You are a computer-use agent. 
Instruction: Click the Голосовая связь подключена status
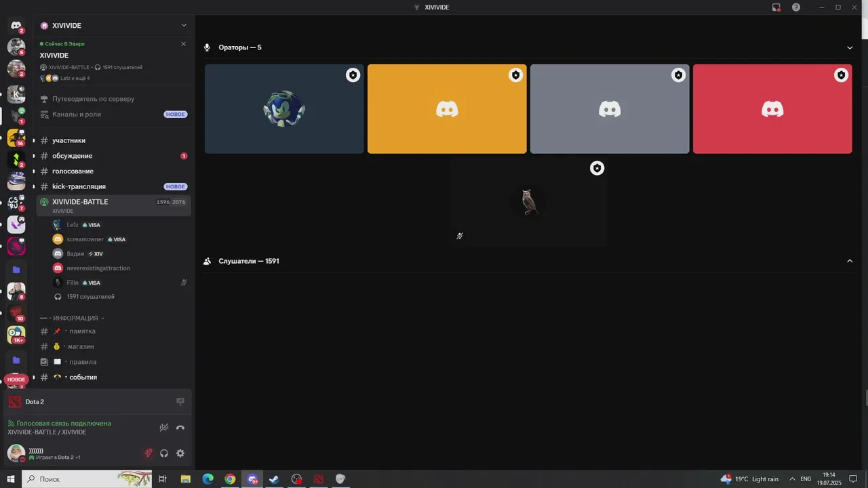click(64, 424)
